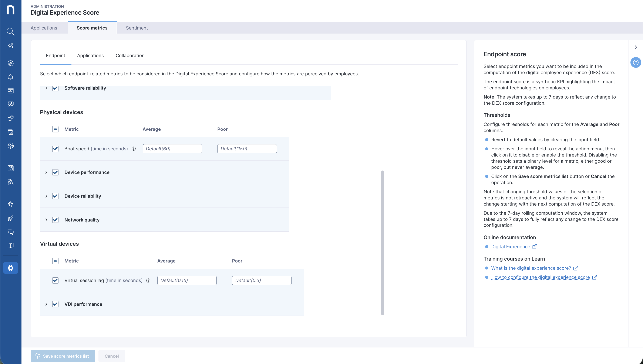
Task: Switch to the Sentiment tab
Action: pos(137,28)
